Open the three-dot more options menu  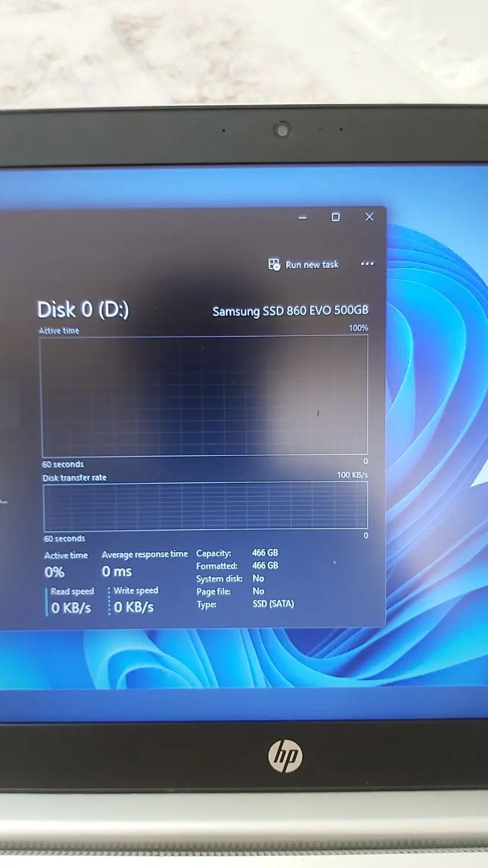click(x=367, y=263)
